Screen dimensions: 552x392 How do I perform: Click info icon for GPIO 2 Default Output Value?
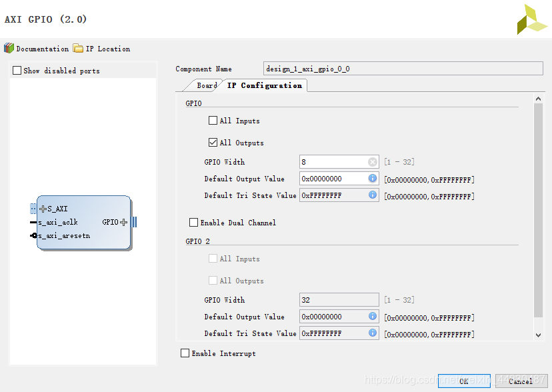373,316
